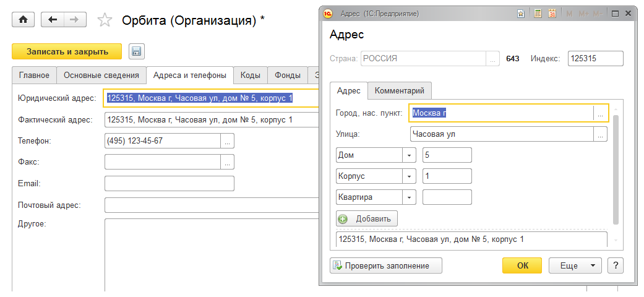644x297 pixels.
Task: Add Орбита to favorites with star
Action: 105,20
